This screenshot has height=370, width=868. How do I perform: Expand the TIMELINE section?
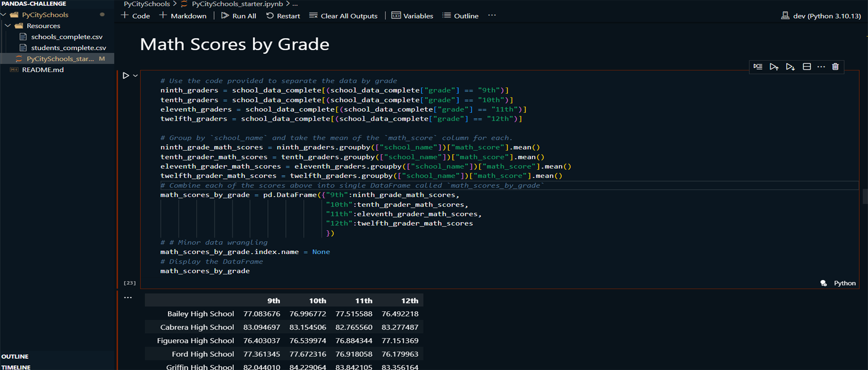[x=16, y=367]
